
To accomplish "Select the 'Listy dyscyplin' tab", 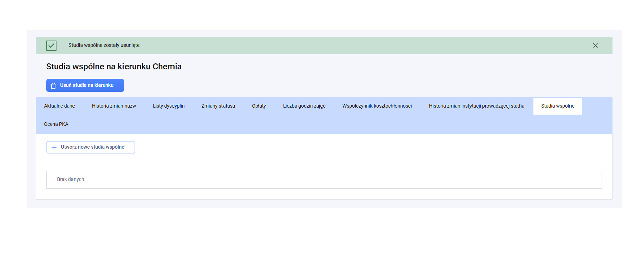I will (168, 106).
